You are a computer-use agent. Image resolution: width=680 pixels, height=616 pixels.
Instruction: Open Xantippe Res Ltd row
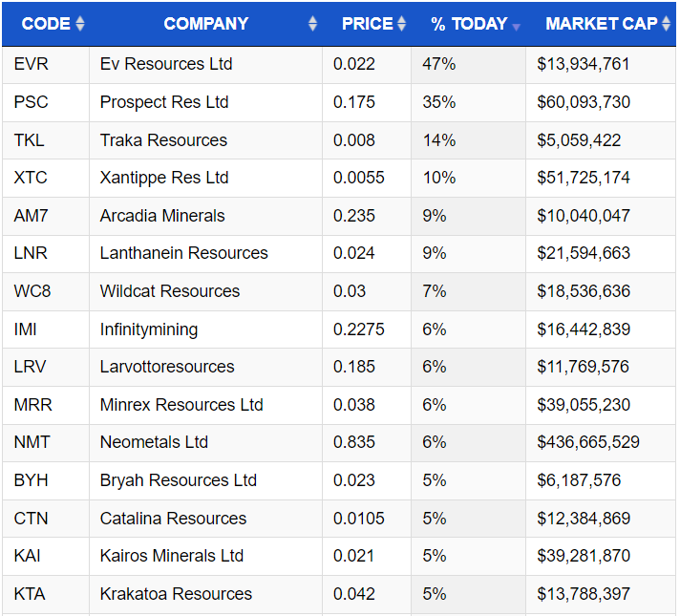pos(164,178)
